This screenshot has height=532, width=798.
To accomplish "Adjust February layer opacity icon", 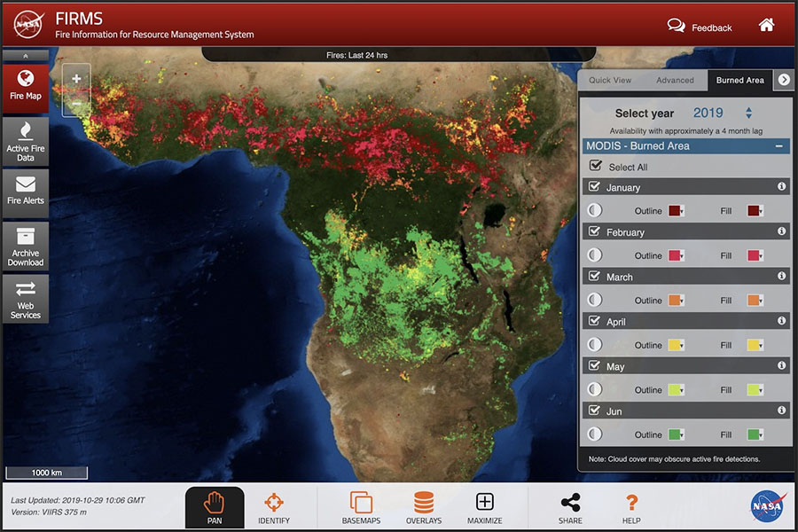I will pos(594,255).
